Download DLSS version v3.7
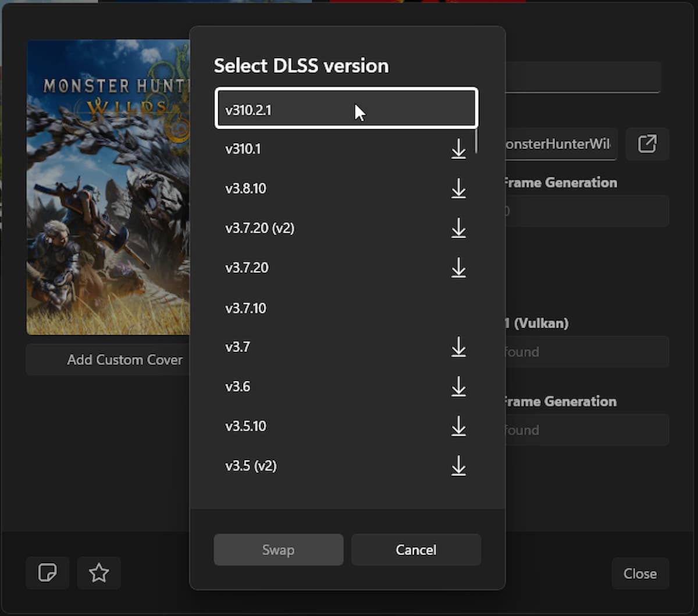 click(x=459, y=347)
